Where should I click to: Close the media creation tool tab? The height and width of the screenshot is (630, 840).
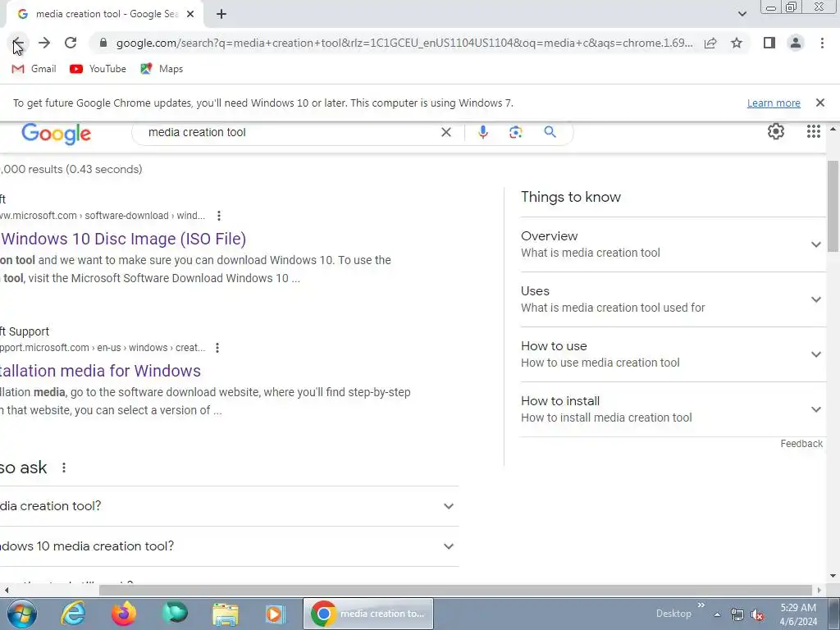190,15
